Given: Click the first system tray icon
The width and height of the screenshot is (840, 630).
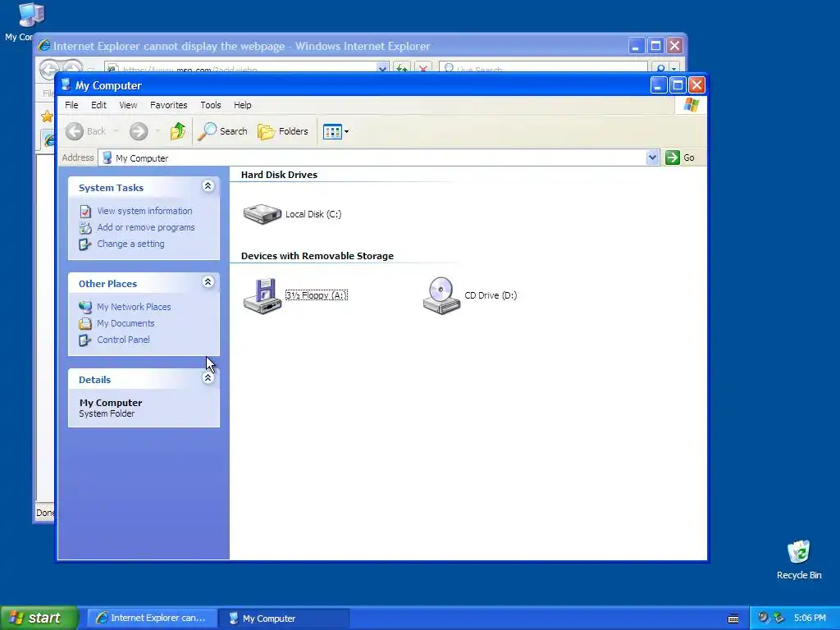Looking at the screenshot, I should (763, 618).
